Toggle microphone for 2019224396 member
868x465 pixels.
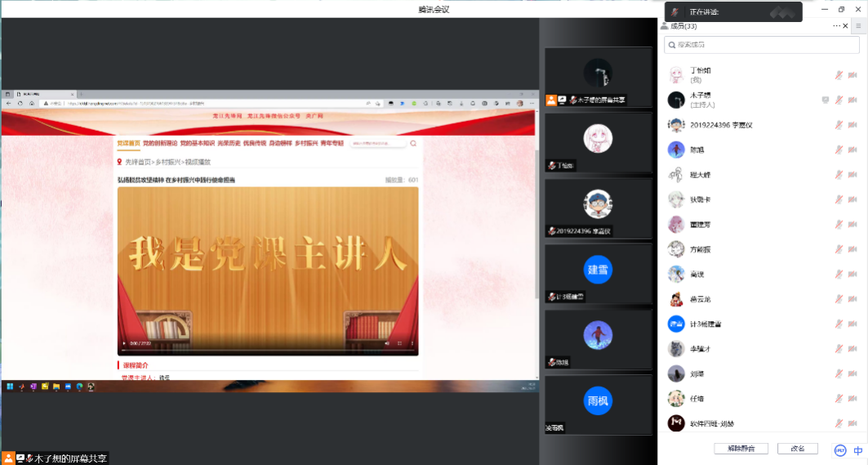[839, 125]
